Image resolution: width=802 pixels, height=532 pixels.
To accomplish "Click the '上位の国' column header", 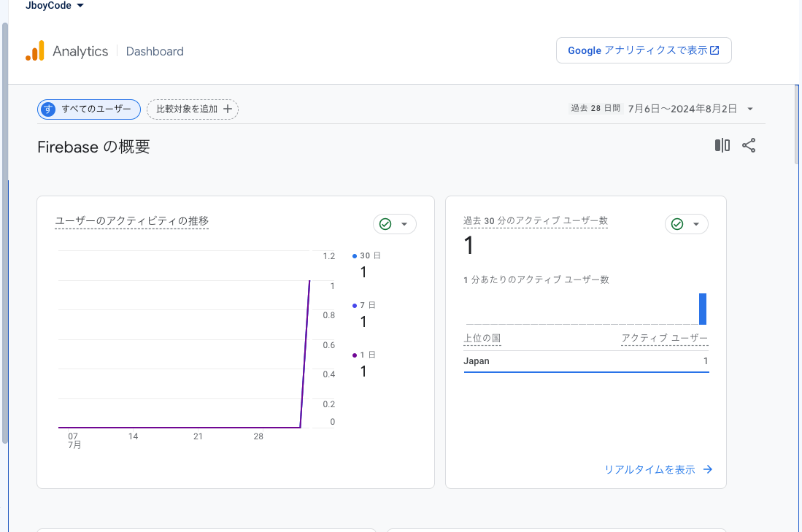I will click(x=482, y=338).
